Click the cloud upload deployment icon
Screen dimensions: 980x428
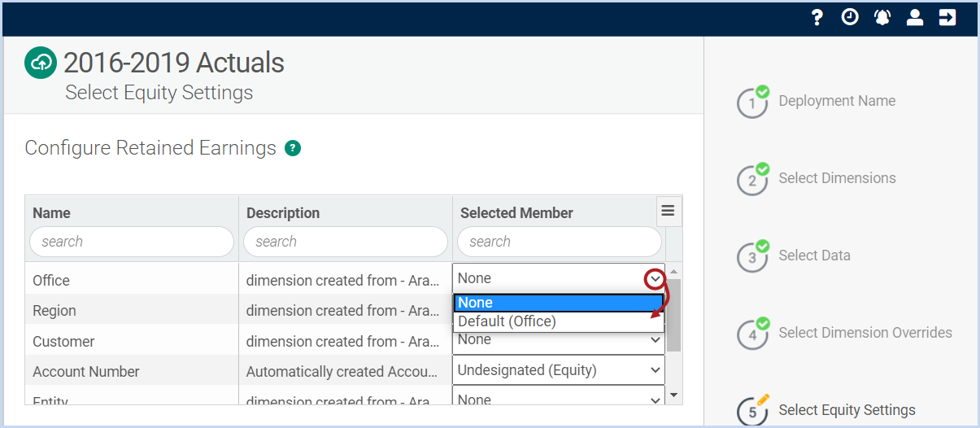pos(40,63)
